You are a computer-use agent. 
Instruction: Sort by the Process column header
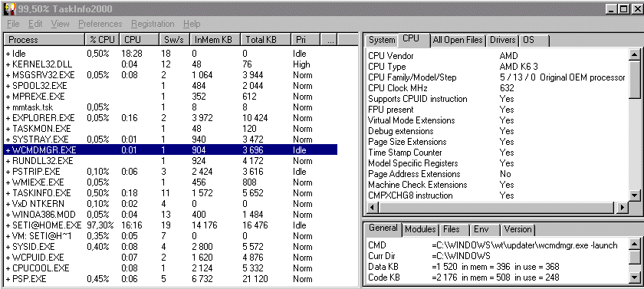(x=44, y=40)
